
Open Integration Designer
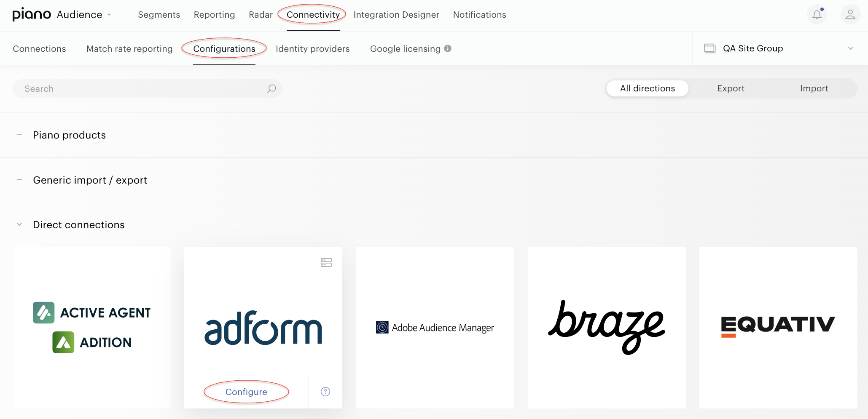(396, 15)
